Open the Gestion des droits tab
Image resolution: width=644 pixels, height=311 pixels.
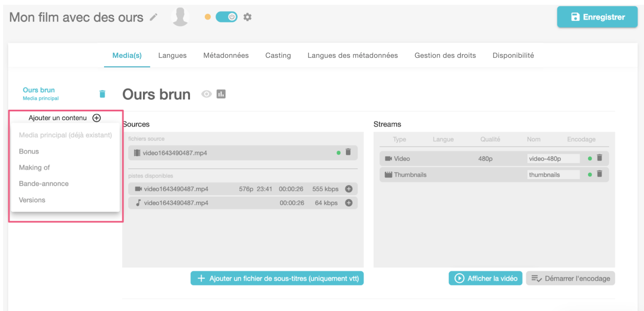445,56
